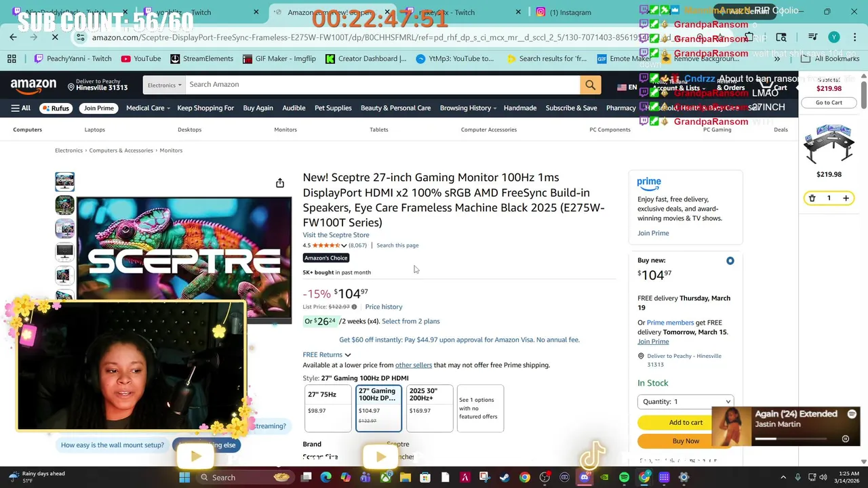This screenshot has height=488, width=868.
Task: Click the Add to cart button
Action: point(686,422)
